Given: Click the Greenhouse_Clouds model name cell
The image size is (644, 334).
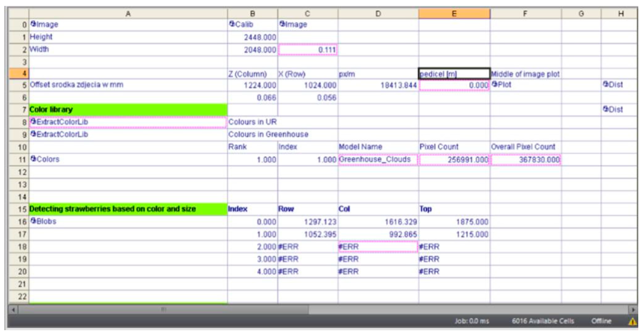Looking at the screenshot, I should pyautogui.click(x=378, y=159).
